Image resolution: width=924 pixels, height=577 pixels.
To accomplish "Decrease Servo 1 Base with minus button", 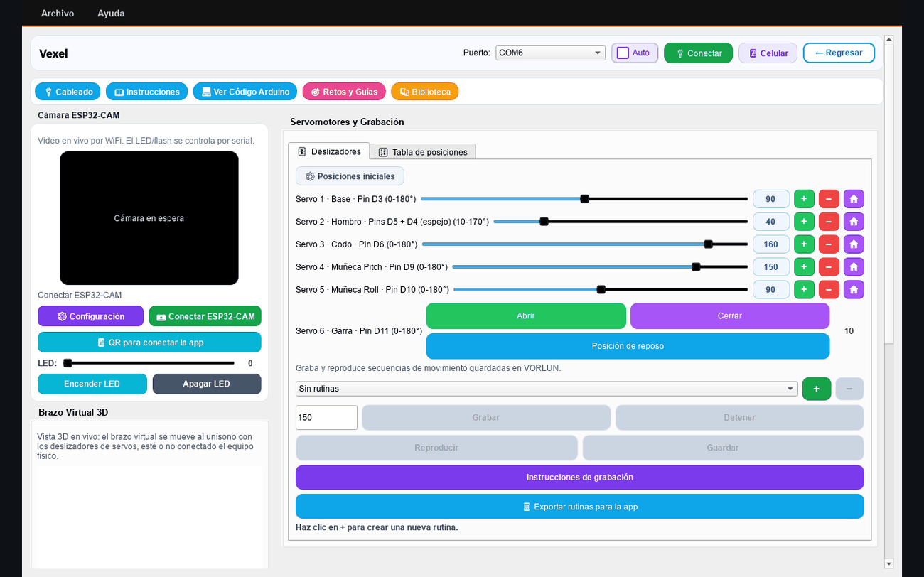I will (x=829, y=199).
